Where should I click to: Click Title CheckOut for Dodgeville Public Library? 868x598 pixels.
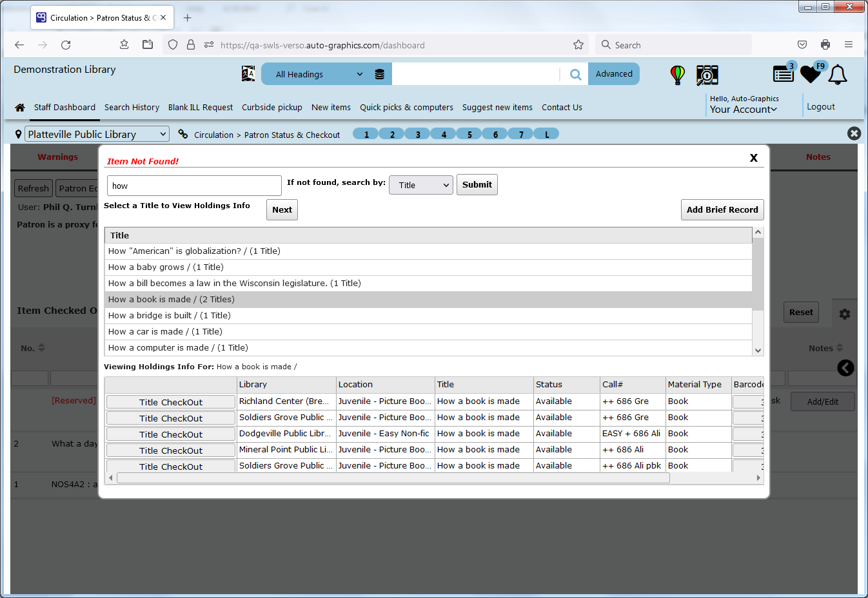click(171, 434)
